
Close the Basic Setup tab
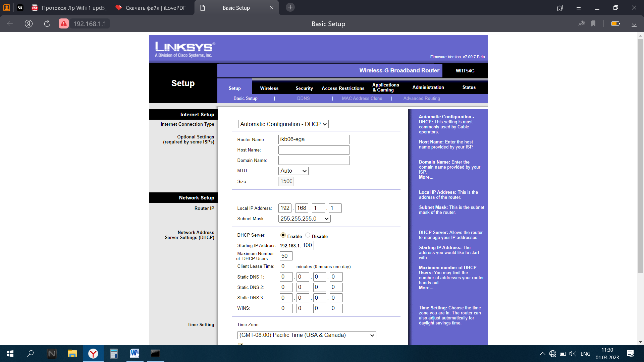click(x=272, y=8)
